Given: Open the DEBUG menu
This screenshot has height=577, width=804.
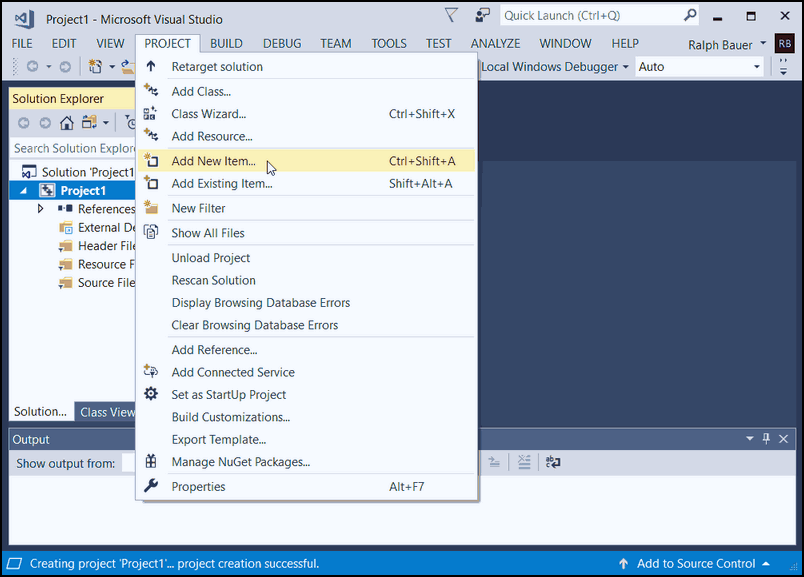Looking at the screenshot, I should pos(282,44).
